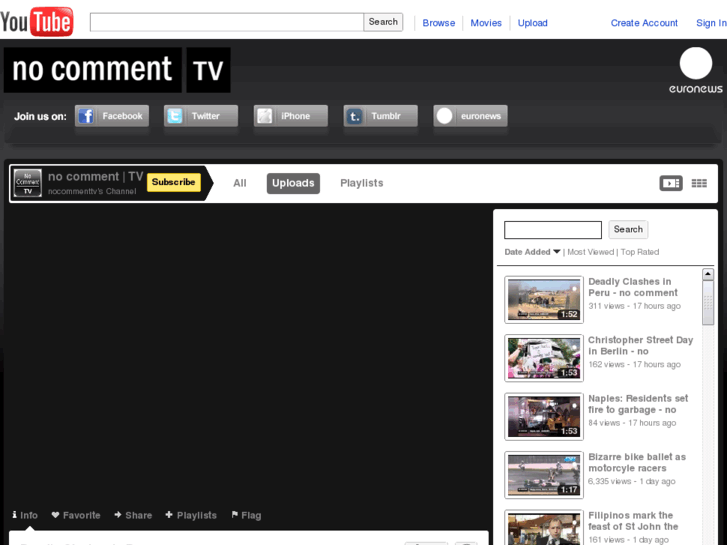Screen dimensions: 727x545
Task: Open Deadly Clashes in Peru thumbnail
Action: 544,300
